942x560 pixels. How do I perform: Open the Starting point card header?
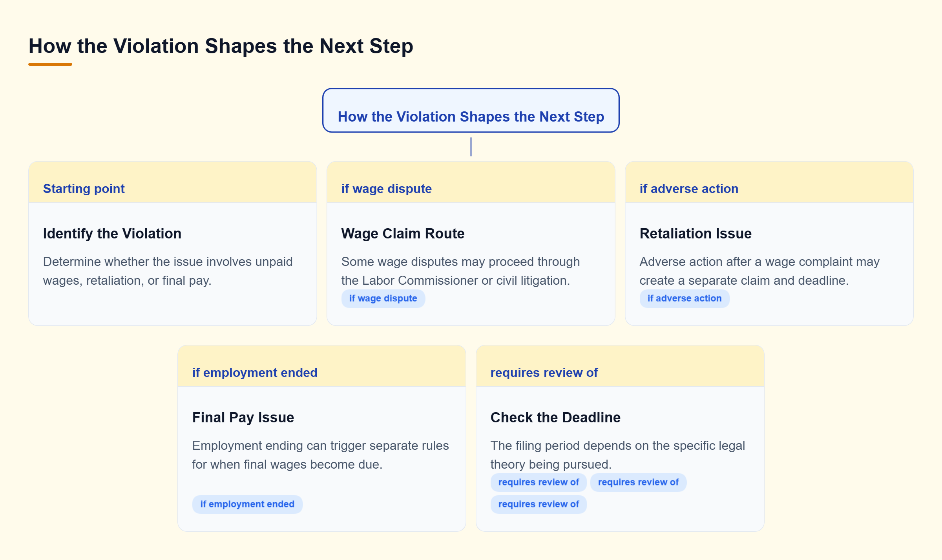pos(173,182)
